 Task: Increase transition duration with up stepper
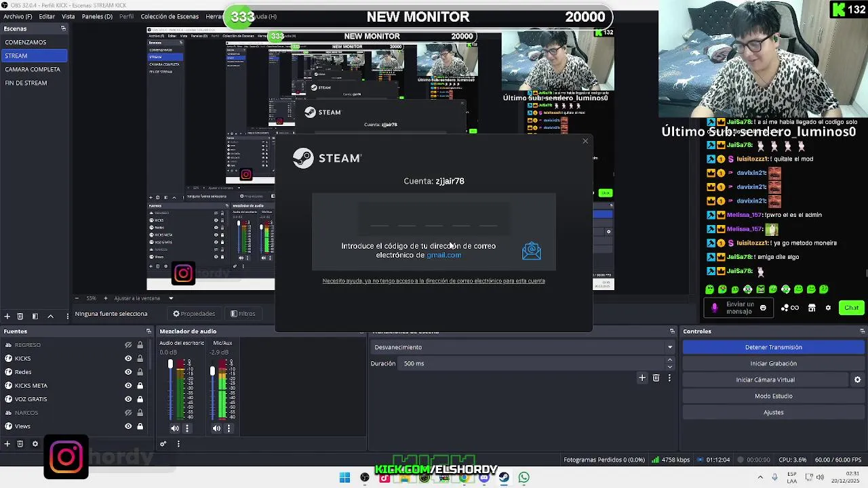tap(670, 361)
